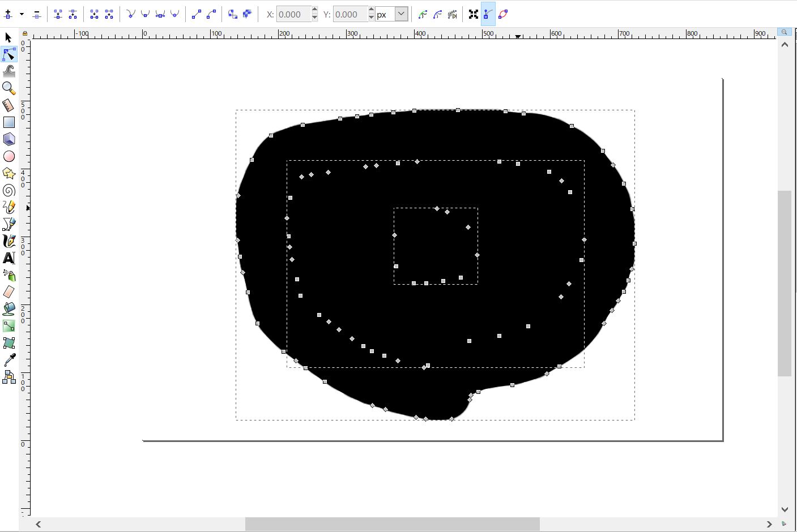Click Break path at selected nodes
Screen dimensions: 797x532
pos(73,14)
